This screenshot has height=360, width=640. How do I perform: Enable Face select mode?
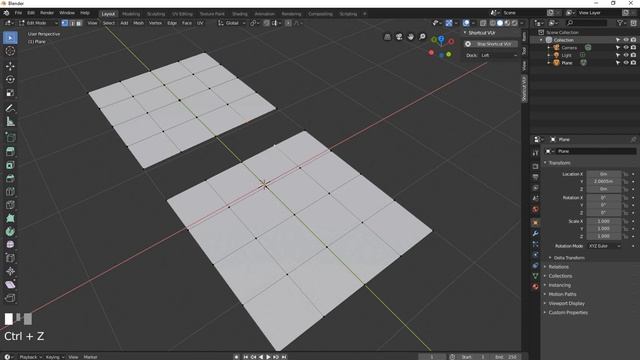click(x=79, y=23)
